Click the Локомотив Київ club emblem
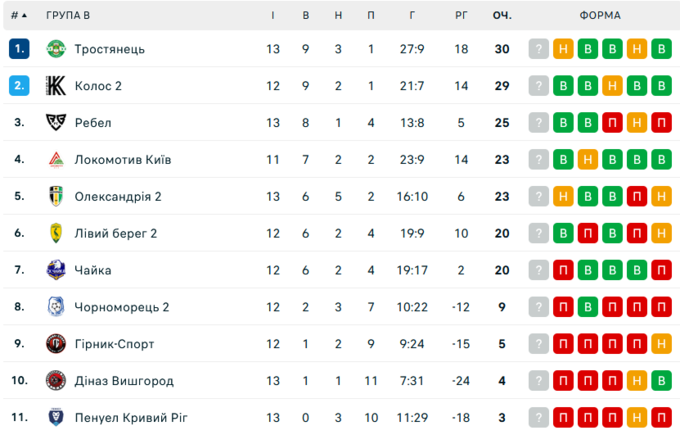Image resolution: width=680 pixels, height=435 pixels. pos(56,160)
